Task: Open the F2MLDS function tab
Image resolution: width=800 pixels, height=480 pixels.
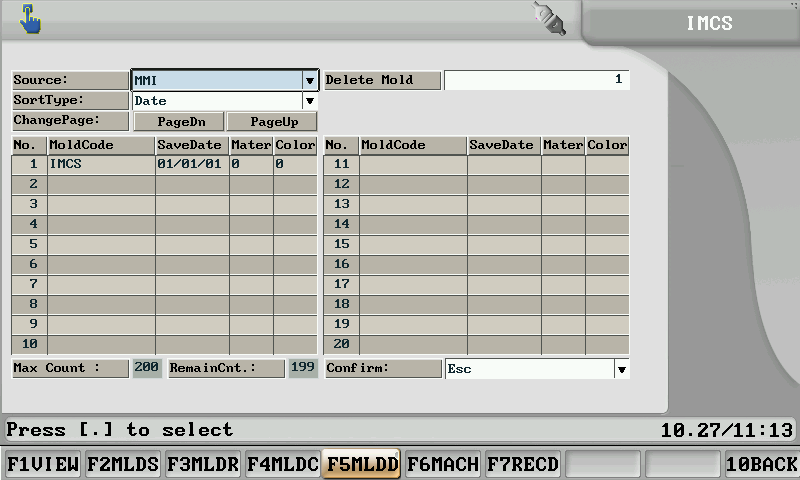Action: [123, 464]
